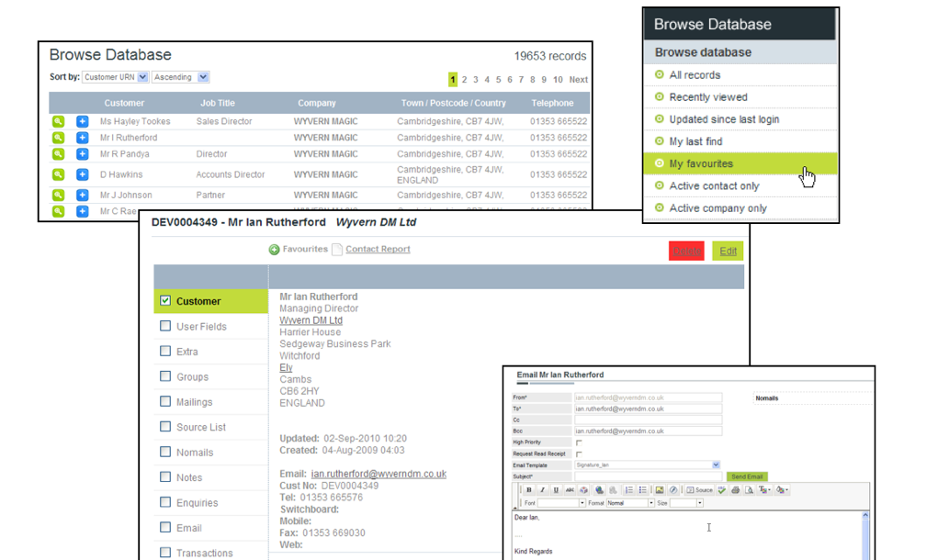Click into the Cc field
This screenshot has height=560, width=949.
(x=649, y=420)
